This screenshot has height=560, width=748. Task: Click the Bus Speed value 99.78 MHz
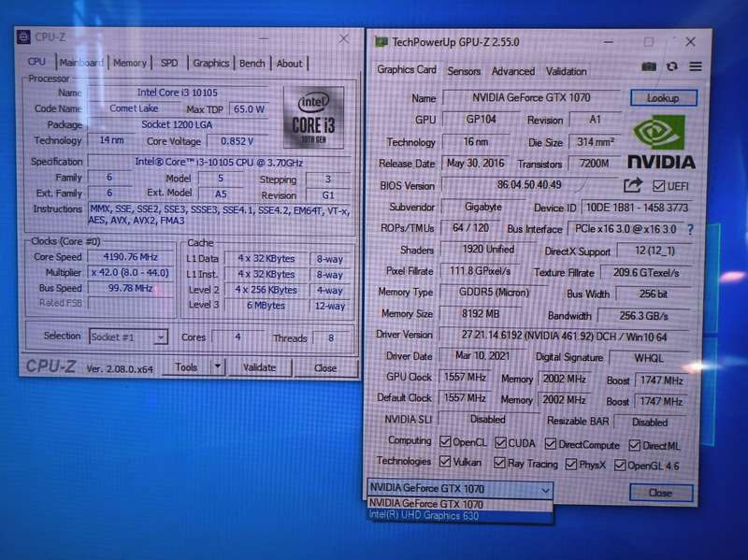click(x=130, y=288)
